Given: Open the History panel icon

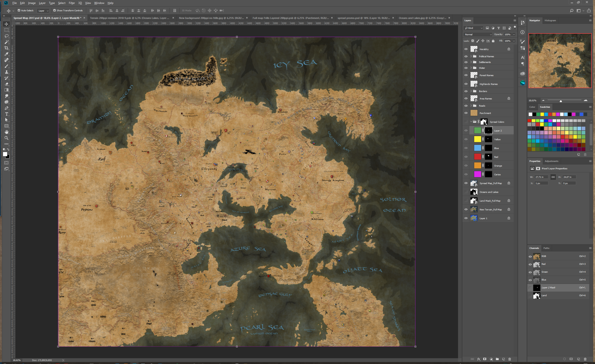Looking at the screenshot, I should tap(522, 23).
